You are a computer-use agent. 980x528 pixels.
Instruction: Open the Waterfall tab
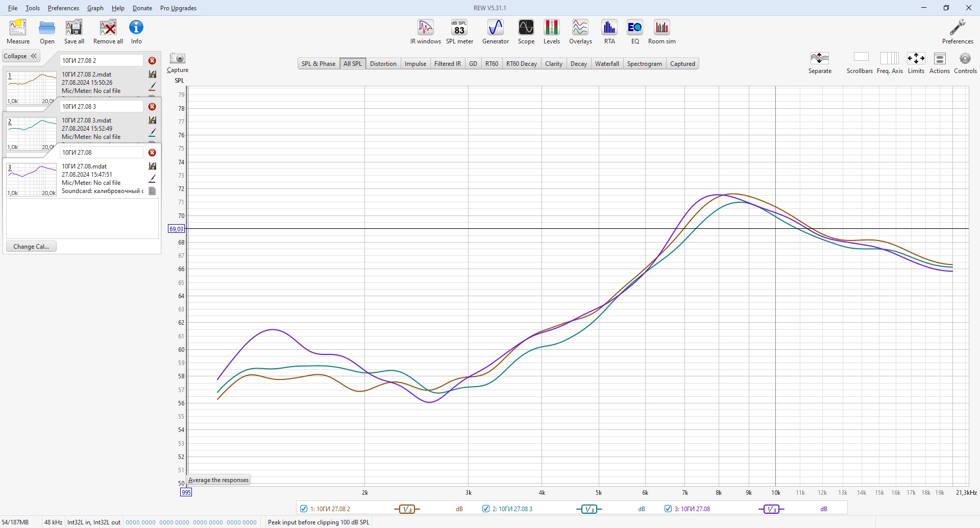[x=607, y=64]
